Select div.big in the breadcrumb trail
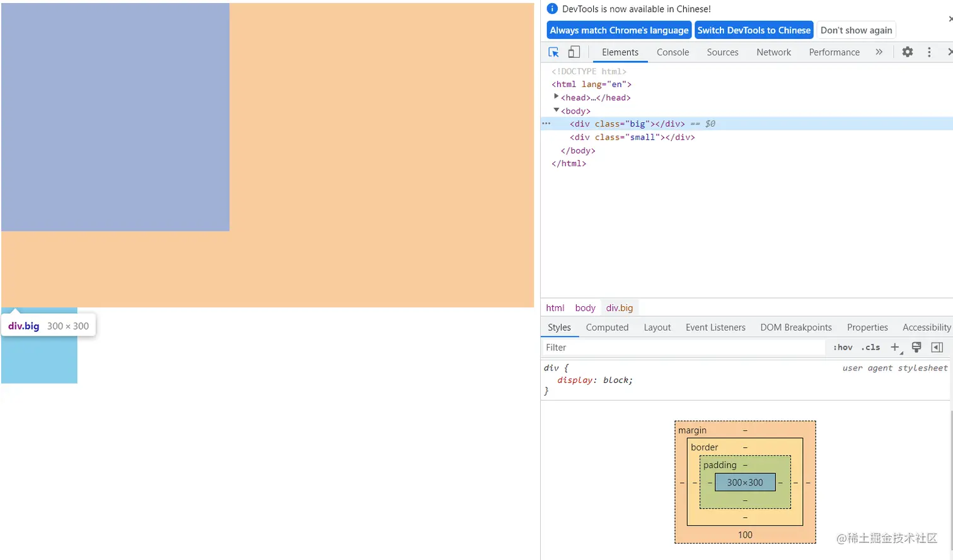953x560 pixels. coord(620,308)
